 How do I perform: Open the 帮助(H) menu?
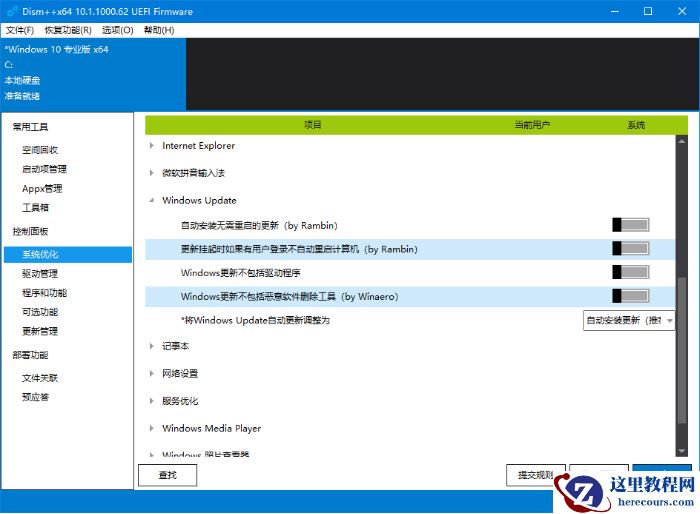[159, 30]
